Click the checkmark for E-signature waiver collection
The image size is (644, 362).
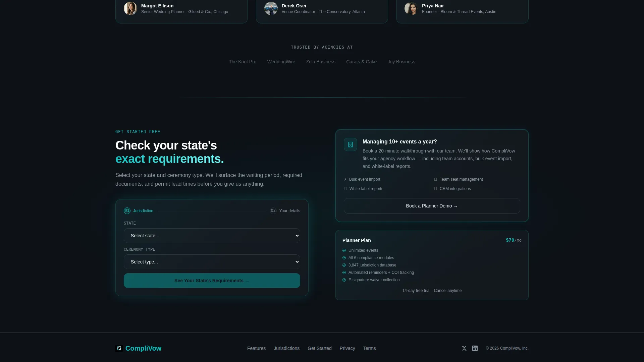pyautogui.click(x=344, y=280)
